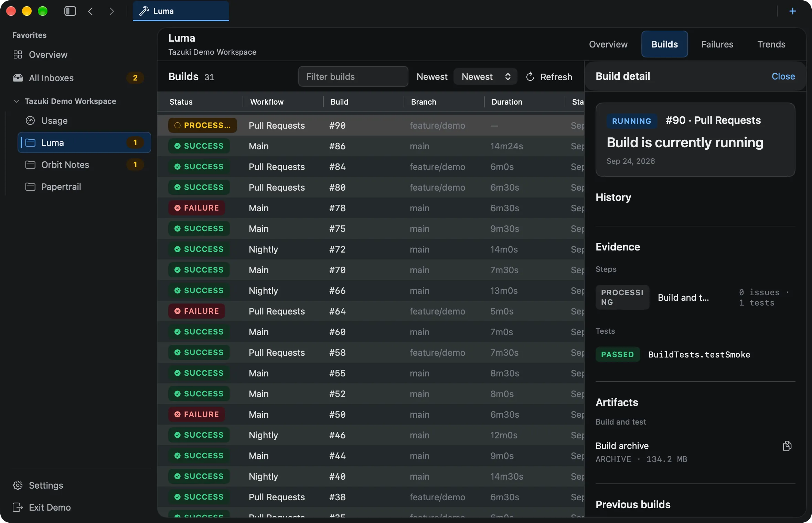Open Settings in the sidebar

coord(46,485)
